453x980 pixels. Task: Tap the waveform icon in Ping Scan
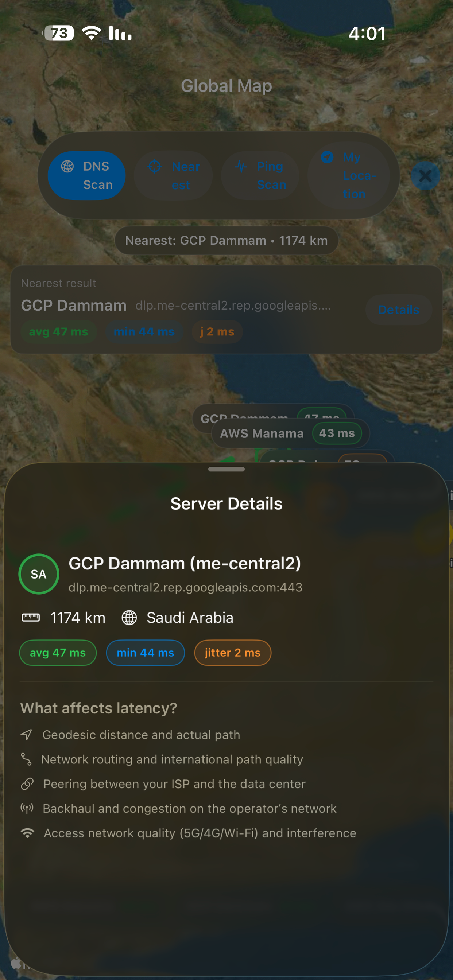(241, 166)
